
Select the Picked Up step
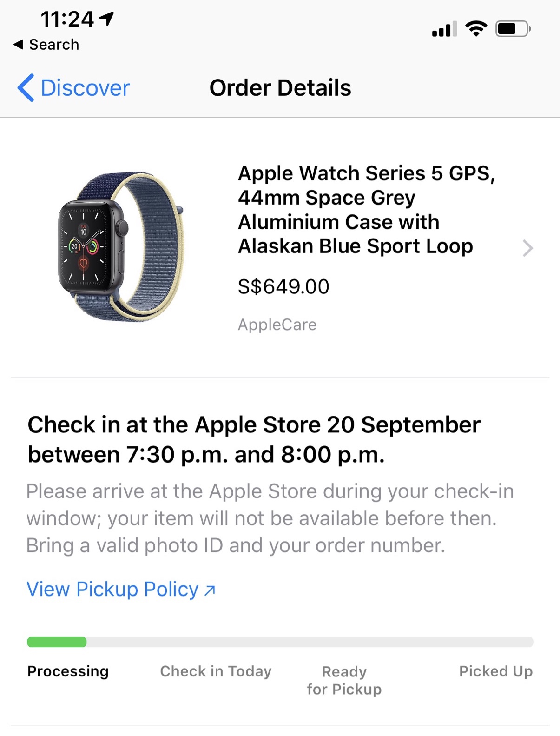tap(495, 671)
